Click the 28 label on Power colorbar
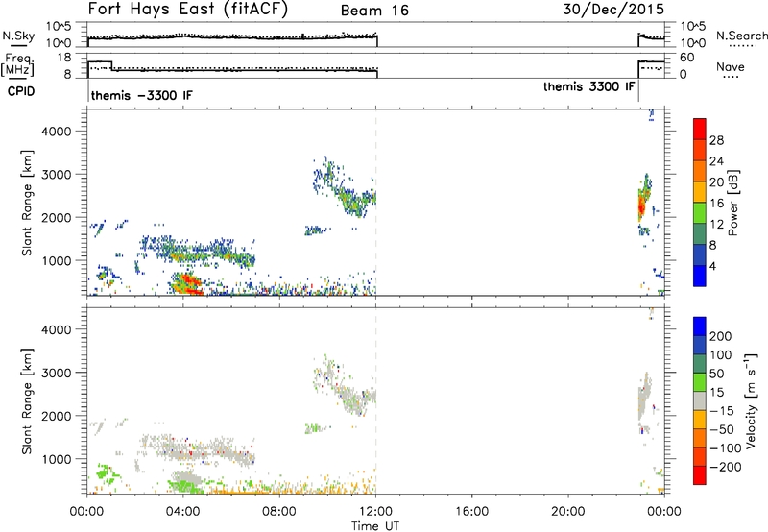Screen dimensions: 768x532 point(716,140)
